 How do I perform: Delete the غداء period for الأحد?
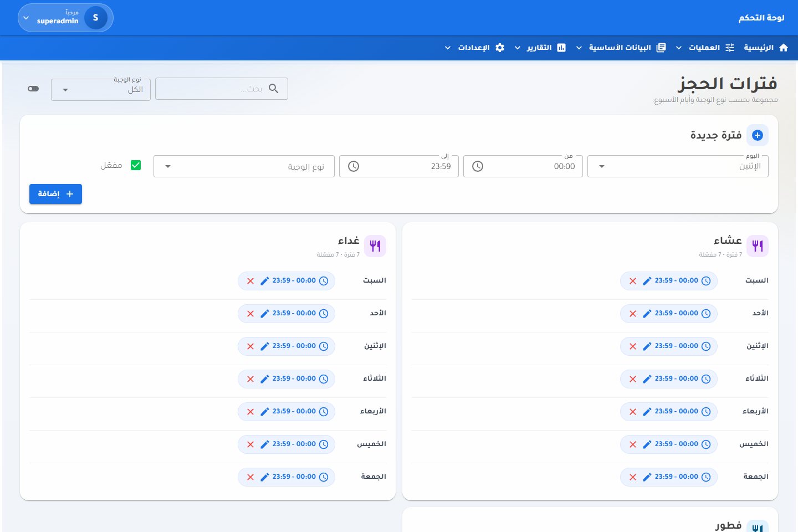pyautogui.click(x=250, y=314)
